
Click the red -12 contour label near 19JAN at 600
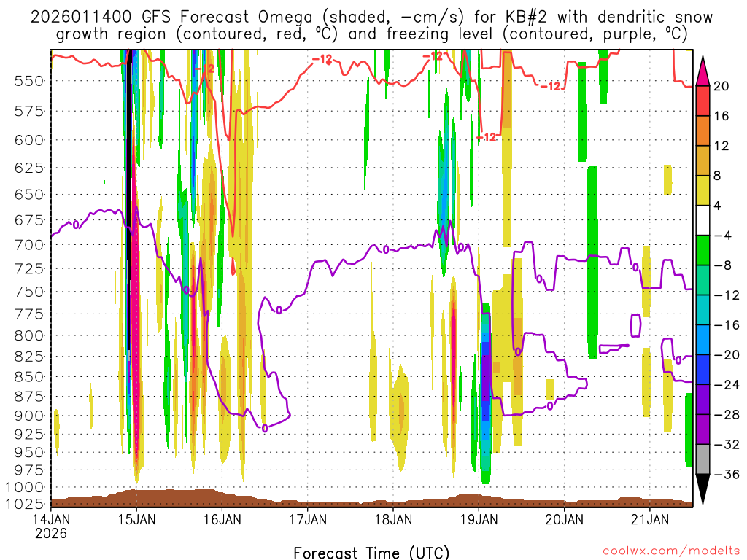487,138
